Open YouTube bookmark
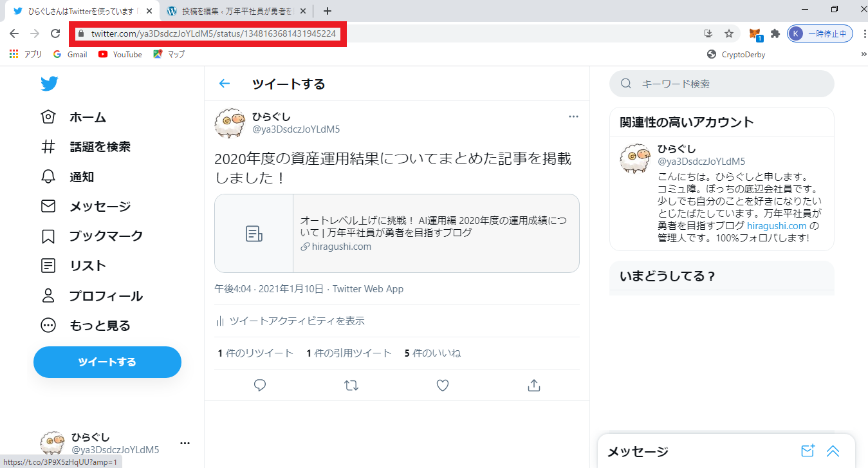Image resolution: width=868 pixels, height=468 pixels. pos(120,55)
